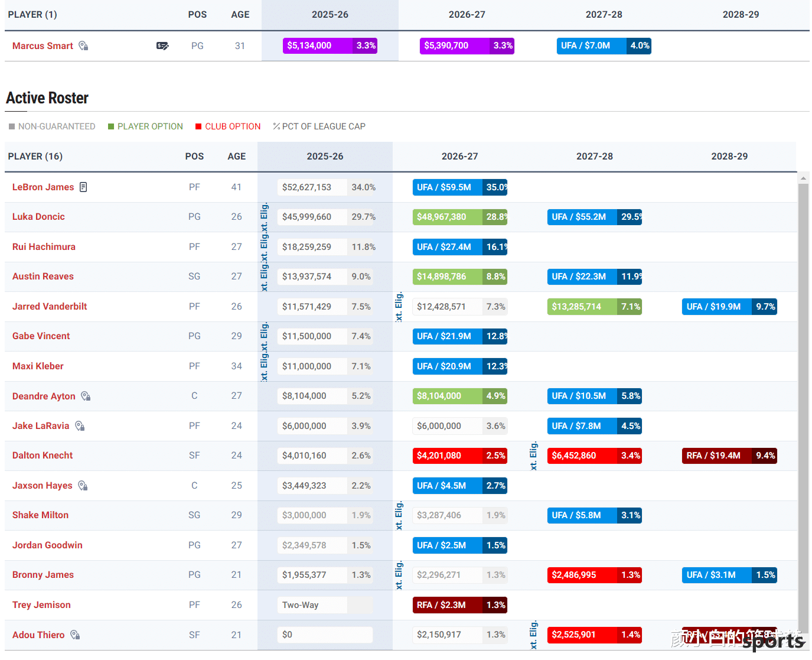
Task: Click the icon next to Jaxson Hayes
Action: tap(83, 485)
